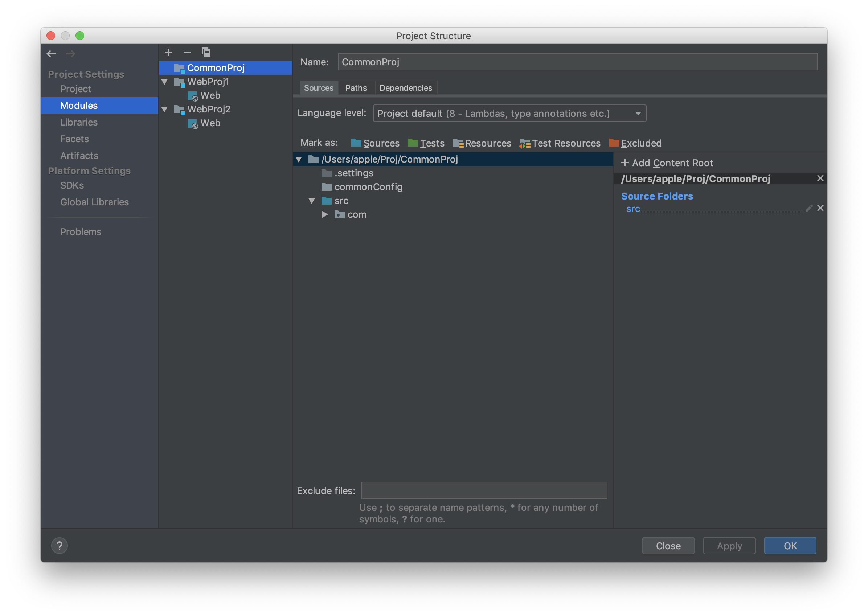Mark folder as Test Resources

pos(560,143)
